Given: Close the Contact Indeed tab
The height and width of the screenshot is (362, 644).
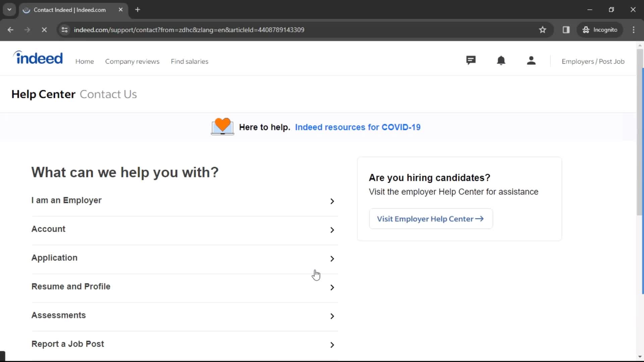Looking at the screenshot, I should tap(121, 10).
